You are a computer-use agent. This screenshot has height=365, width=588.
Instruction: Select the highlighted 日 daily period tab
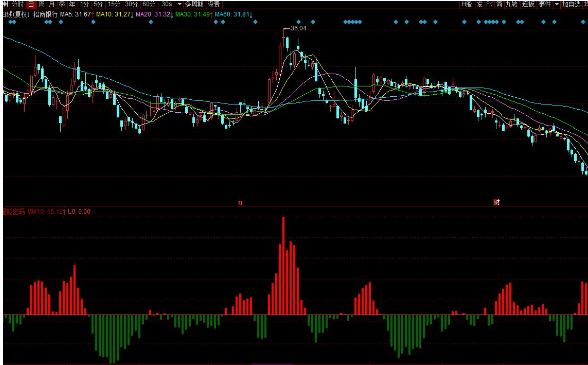click(x=31, y=5)
